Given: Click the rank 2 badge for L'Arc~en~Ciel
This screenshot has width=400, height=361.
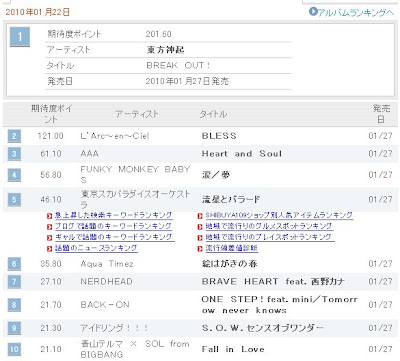Looking at the screenshot, I should click(14, 136).
